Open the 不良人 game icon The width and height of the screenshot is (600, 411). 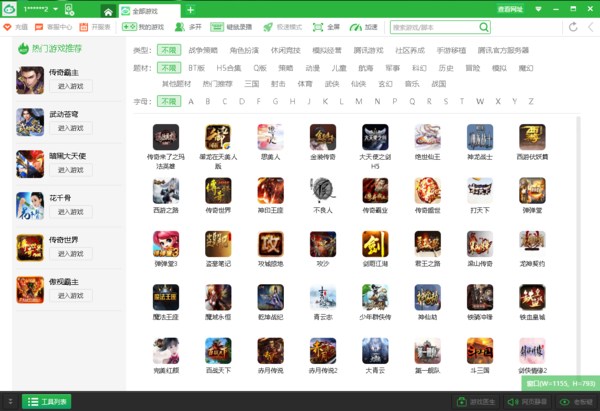click(323, 191)
